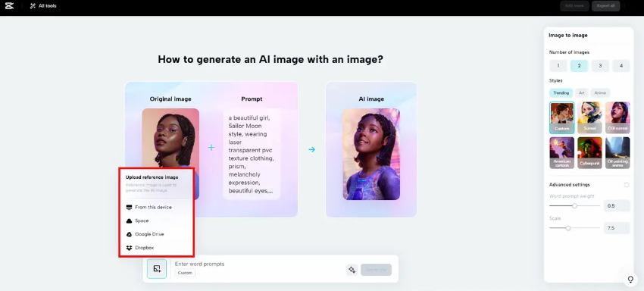644x291 pixels.
Task: Click the Export all button
Action: click(606, 6)
